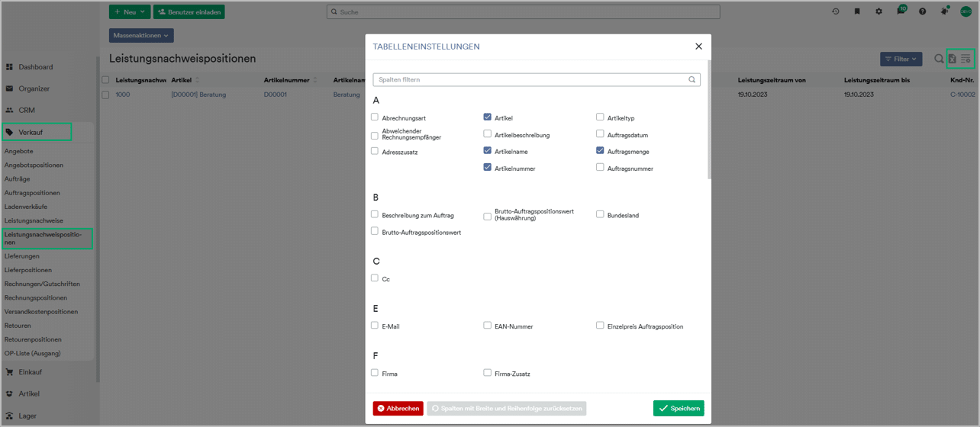
Task: Click the Spalten filtern search field
Action: pyautogui.click(x=530, y=79)
